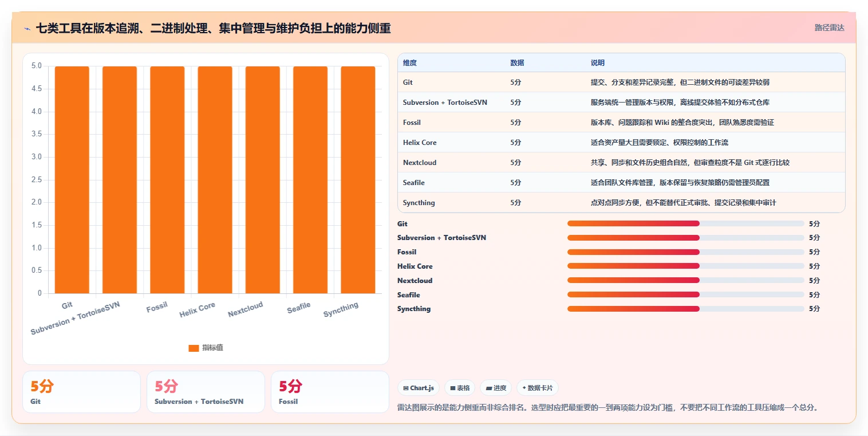868x436 pixels.
Task: Click the Seafile progress bar
Action: [686, 294]
